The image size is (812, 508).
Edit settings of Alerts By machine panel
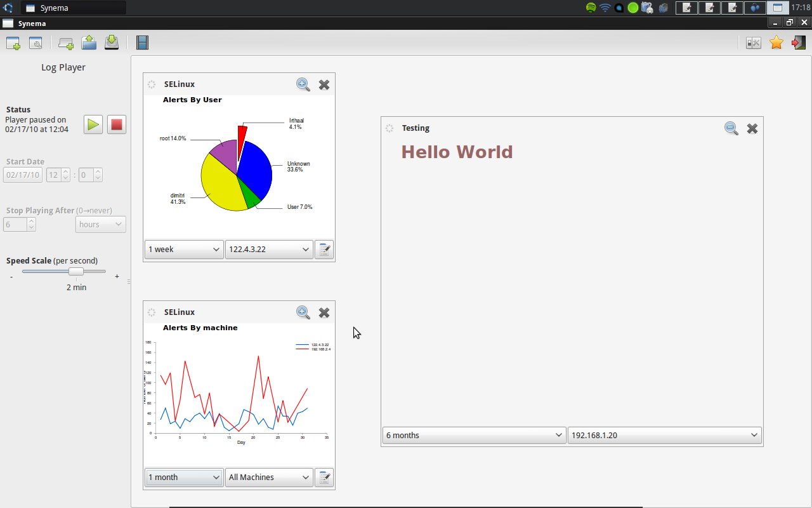[x=324, y=478]
